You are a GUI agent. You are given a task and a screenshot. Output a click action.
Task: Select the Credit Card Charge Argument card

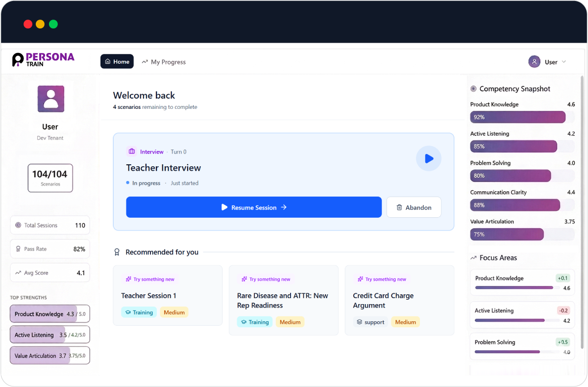point(399,300)
